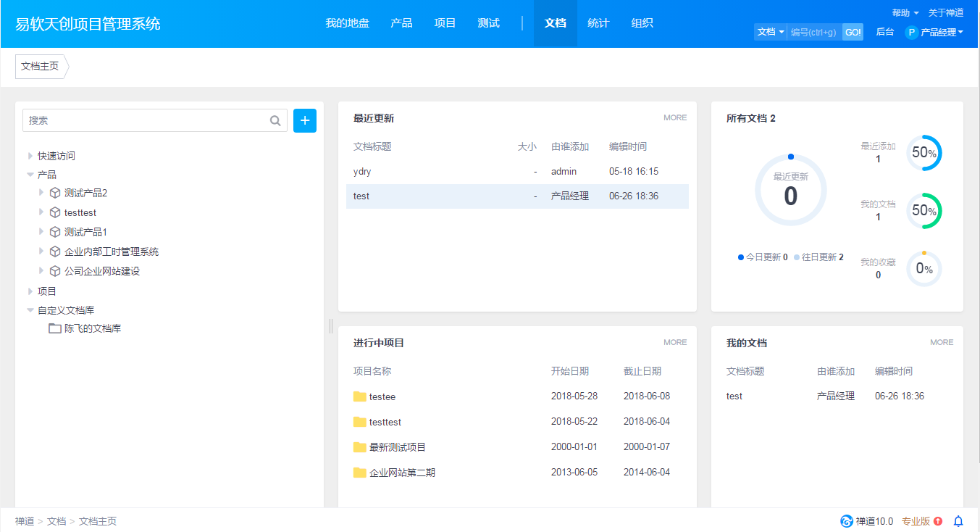Viewport: 980px width, 532px height.
Task: Open the ydry document in 最近更新
Action: [362, 172]
